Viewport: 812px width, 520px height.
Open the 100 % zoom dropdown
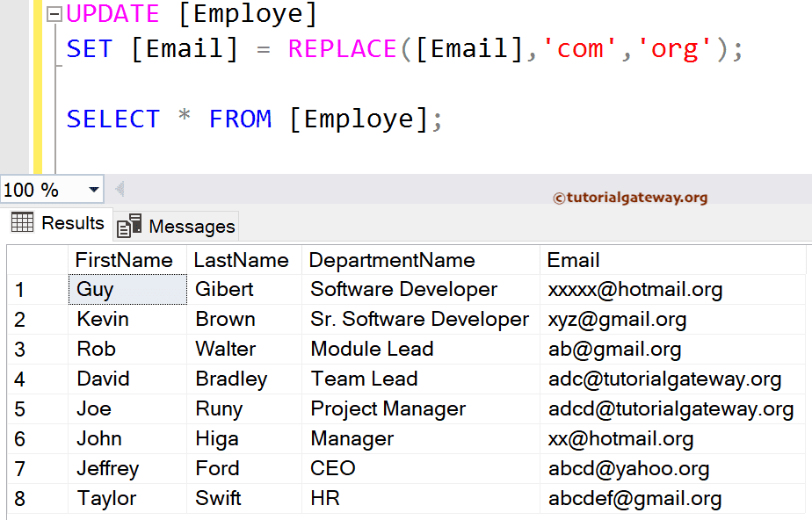coord(94,190)
